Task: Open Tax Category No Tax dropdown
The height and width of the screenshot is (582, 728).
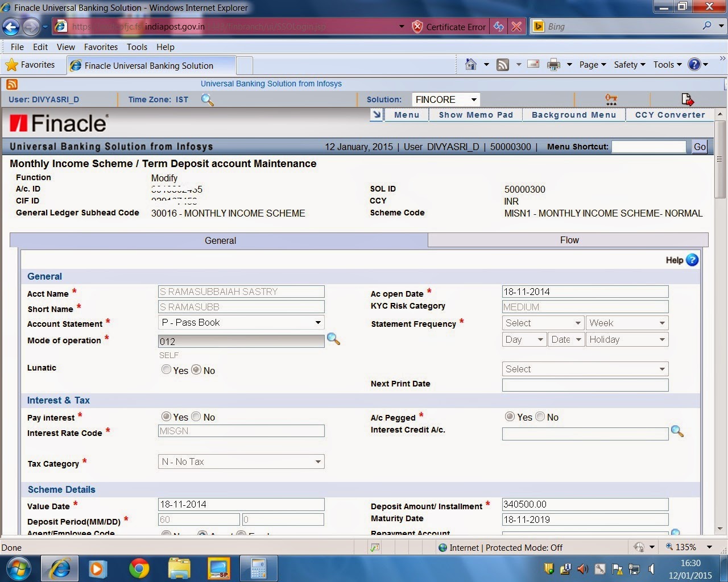Action: pyautogui.click(x=241, y=462)
